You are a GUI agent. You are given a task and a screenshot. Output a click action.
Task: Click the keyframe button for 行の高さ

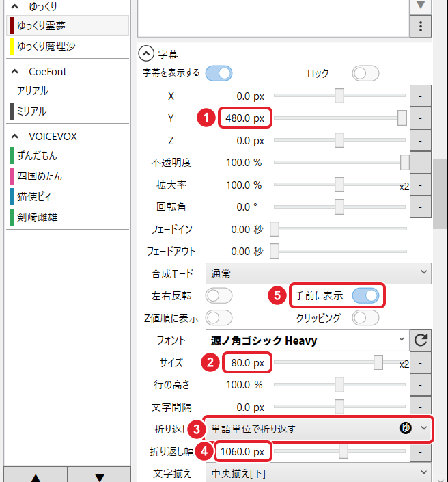421,385
